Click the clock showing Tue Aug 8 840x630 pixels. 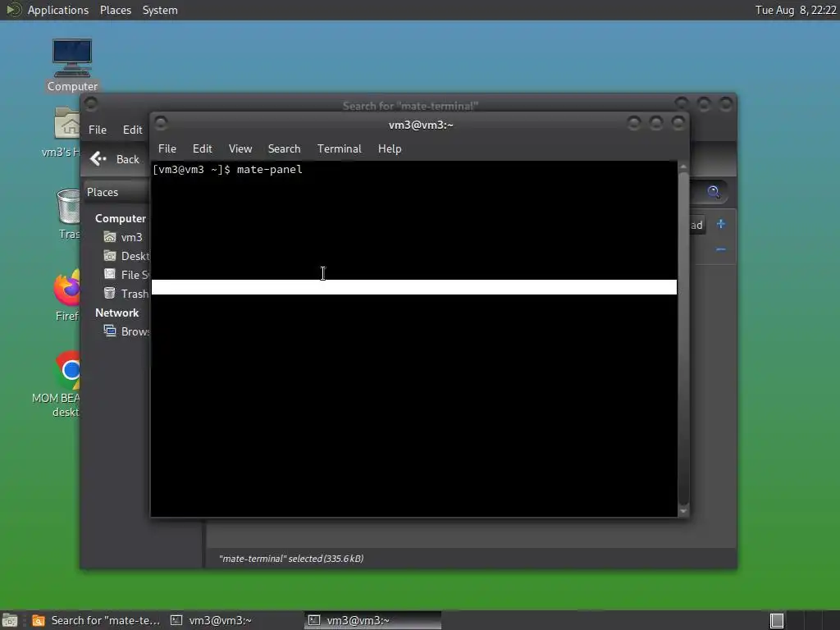(x=796, y=10)
